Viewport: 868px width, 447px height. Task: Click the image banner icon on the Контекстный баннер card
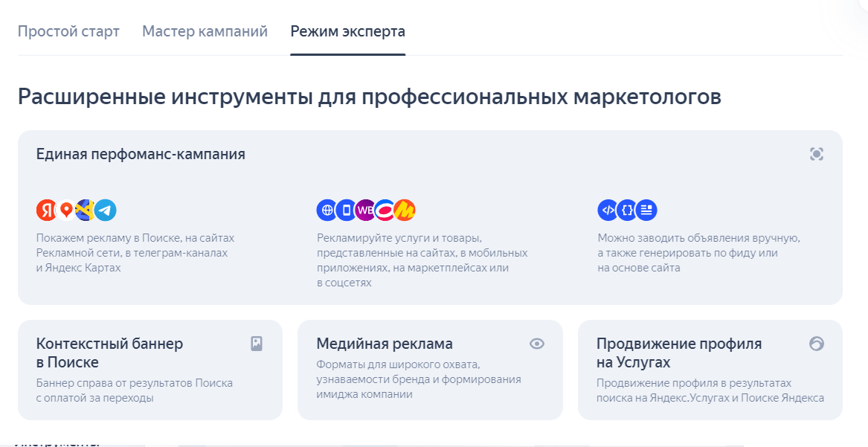[257, 344]
